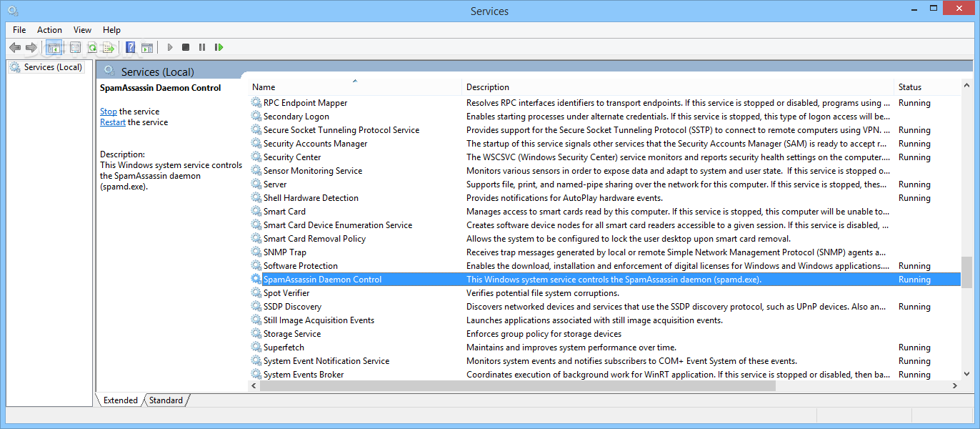
Task: Click the Export List toolbar icon
Action: click(x=108, y=48)
